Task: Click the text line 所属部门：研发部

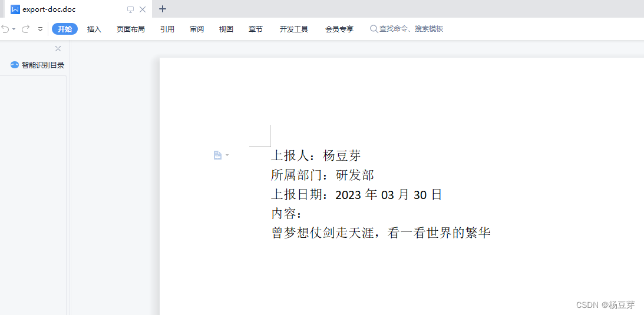Action: tap(322, 175)
